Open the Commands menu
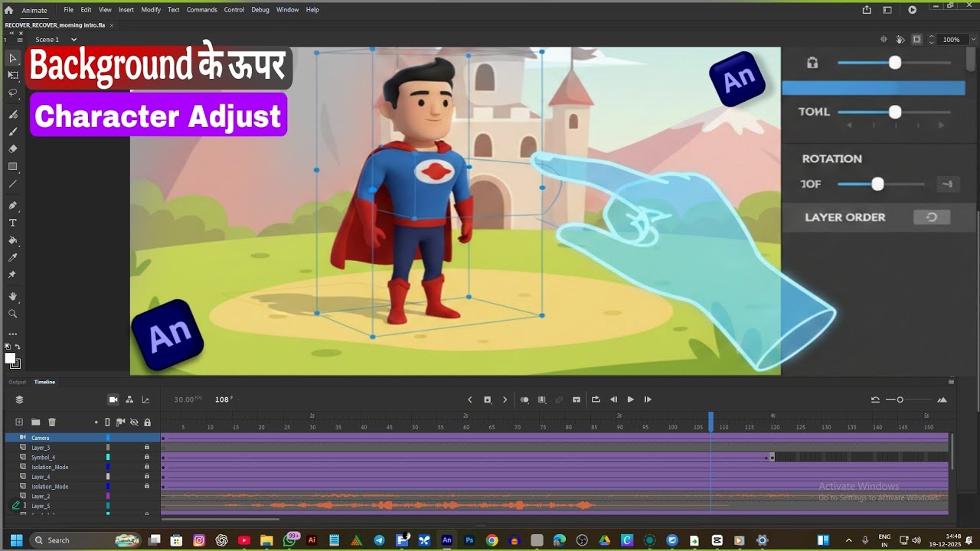980x551 pixels. tap(201, 10)
